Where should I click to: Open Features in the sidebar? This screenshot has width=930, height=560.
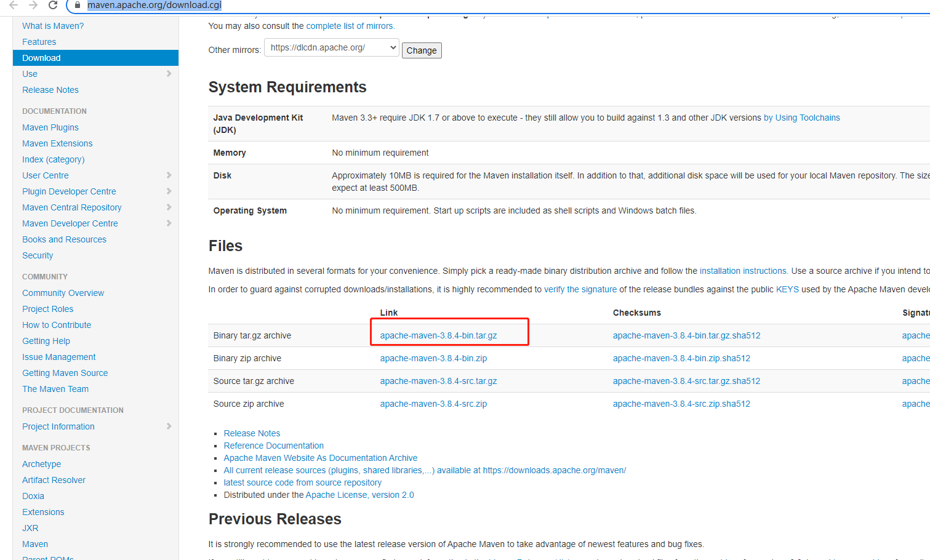click(39, 42)
